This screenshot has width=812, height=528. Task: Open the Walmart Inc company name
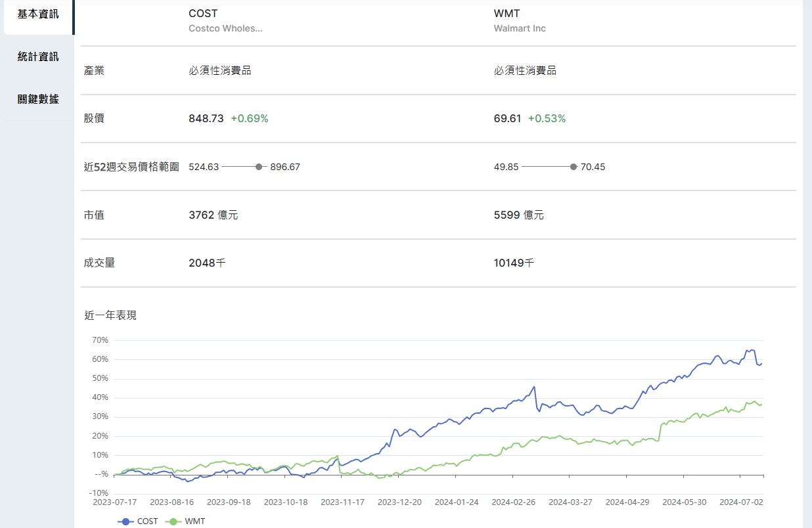520,28
